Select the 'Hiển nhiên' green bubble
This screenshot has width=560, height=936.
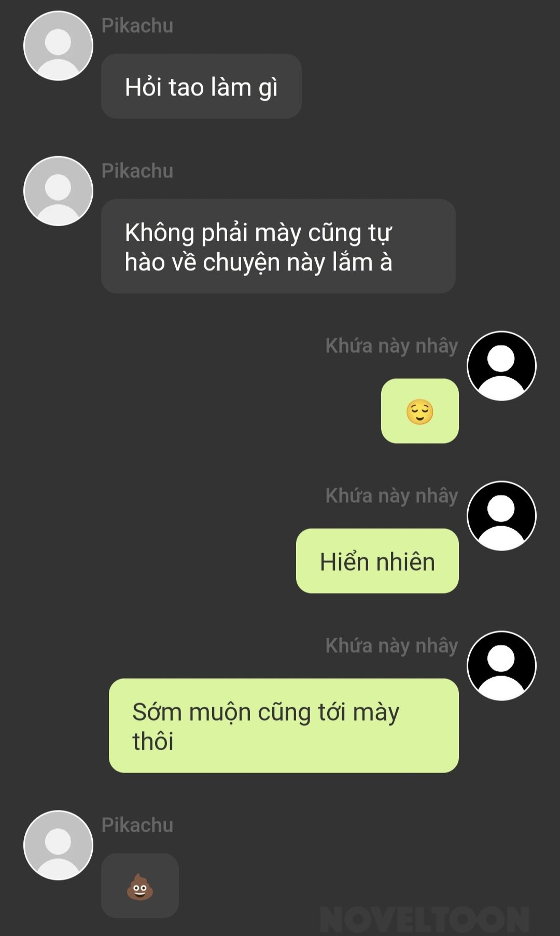[x=377, y=561]
